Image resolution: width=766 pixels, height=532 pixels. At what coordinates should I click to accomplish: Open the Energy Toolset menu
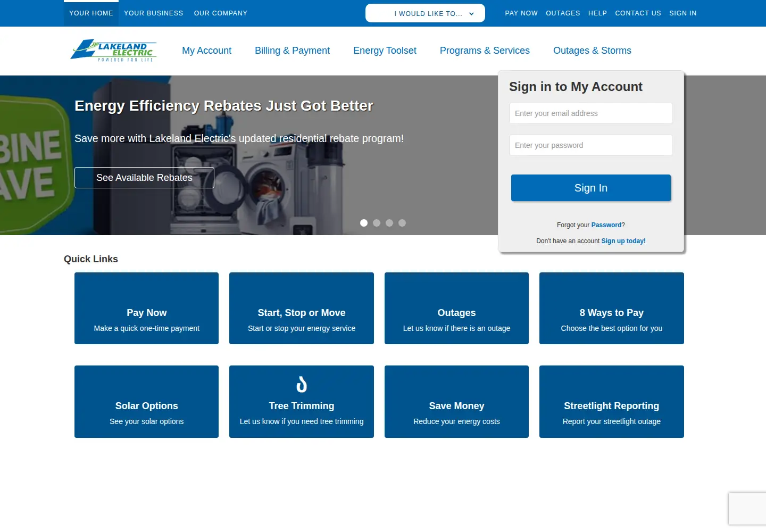[x=385, y=51]
